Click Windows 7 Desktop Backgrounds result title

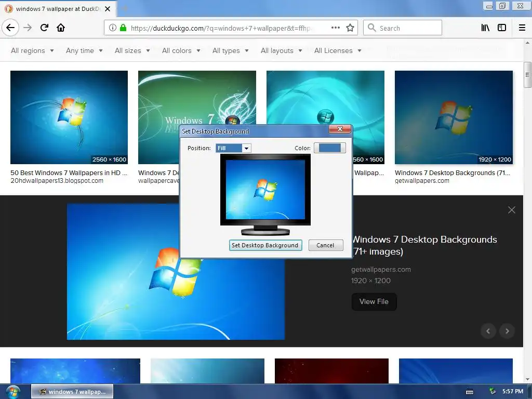[453, 172]
